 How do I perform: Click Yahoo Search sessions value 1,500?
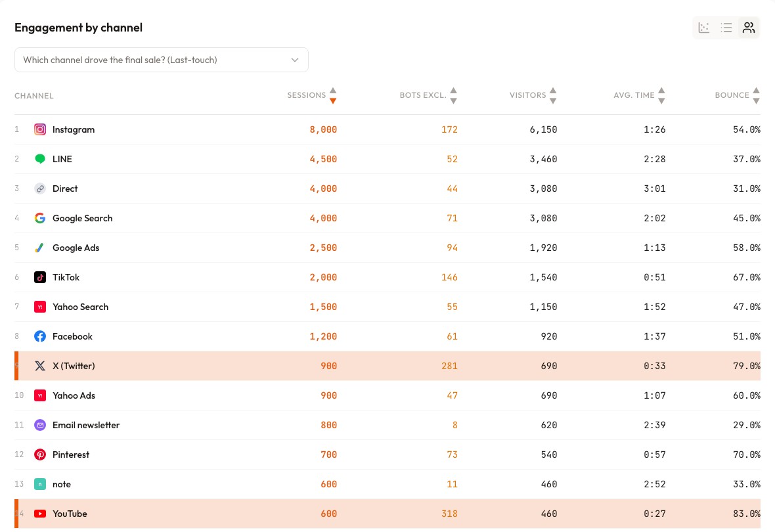coord(323,307)
